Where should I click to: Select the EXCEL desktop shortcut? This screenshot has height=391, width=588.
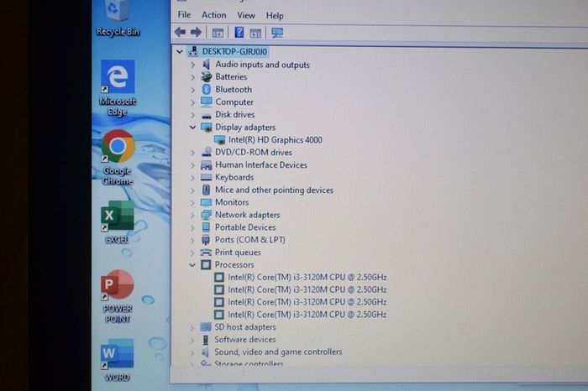117,222
